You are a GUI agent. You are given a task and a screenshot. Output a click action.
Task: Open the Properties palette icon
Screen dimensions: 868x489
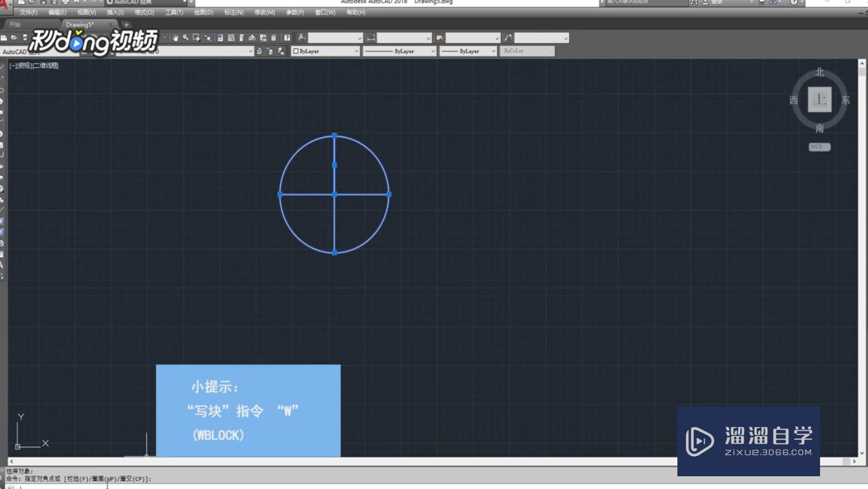(x=220, y=38)
